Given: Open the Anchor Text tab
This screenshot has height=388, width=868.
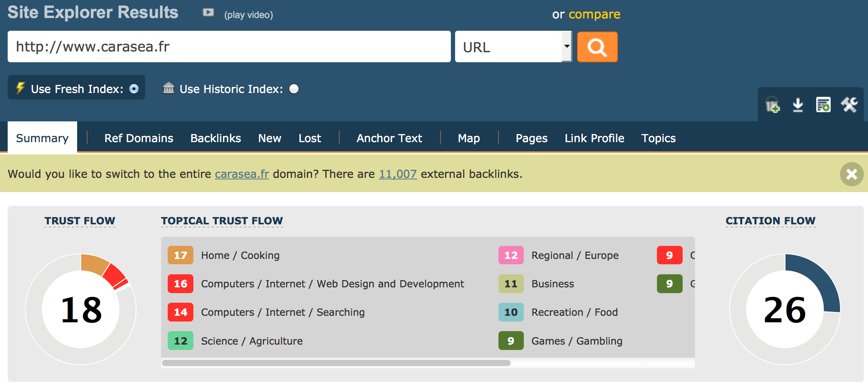Looking at the screenshot, I should click(x=389, y=138).
